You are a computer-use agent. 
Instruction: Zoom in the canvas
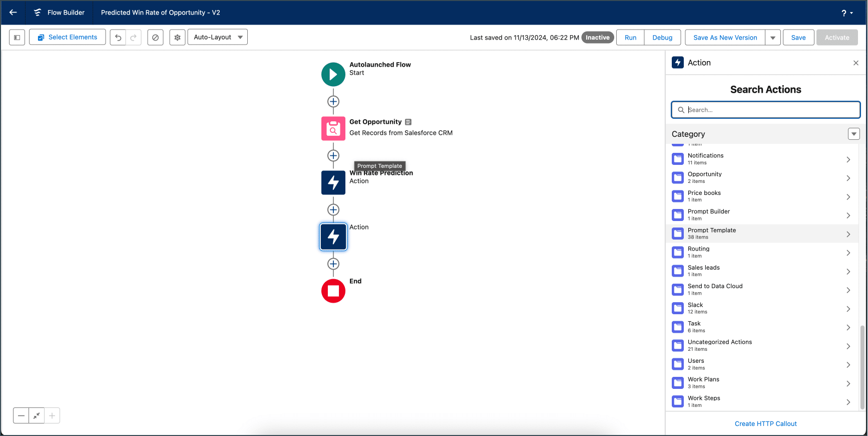[52, 415]
